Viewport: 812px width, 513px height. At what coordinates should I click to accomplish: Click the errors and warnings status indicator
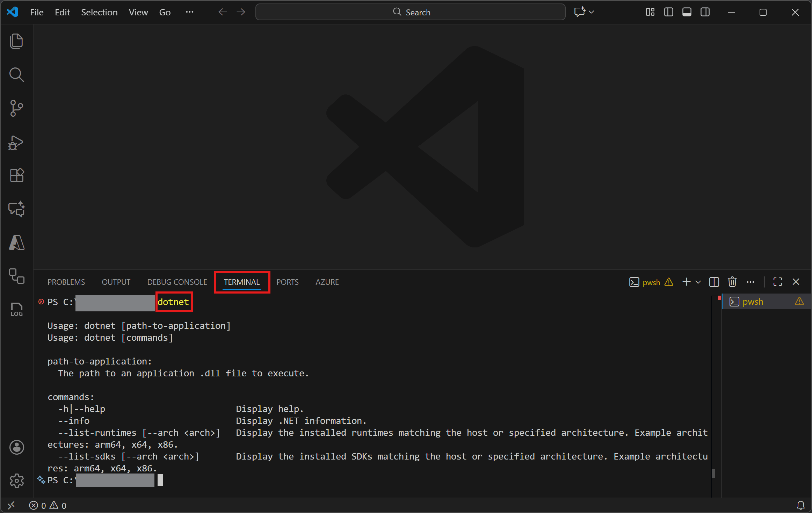pyautogui.click(x=48, y=506)
